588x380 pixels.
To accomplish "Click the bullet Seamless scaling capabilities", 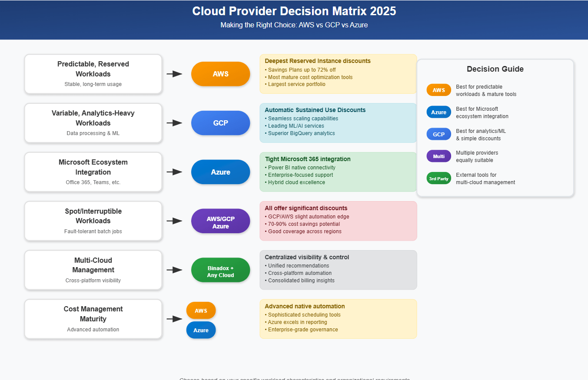I will tap(301, 119).
